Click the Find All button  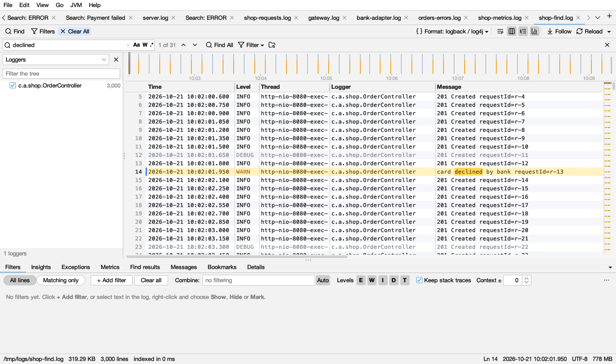[220, 45]
